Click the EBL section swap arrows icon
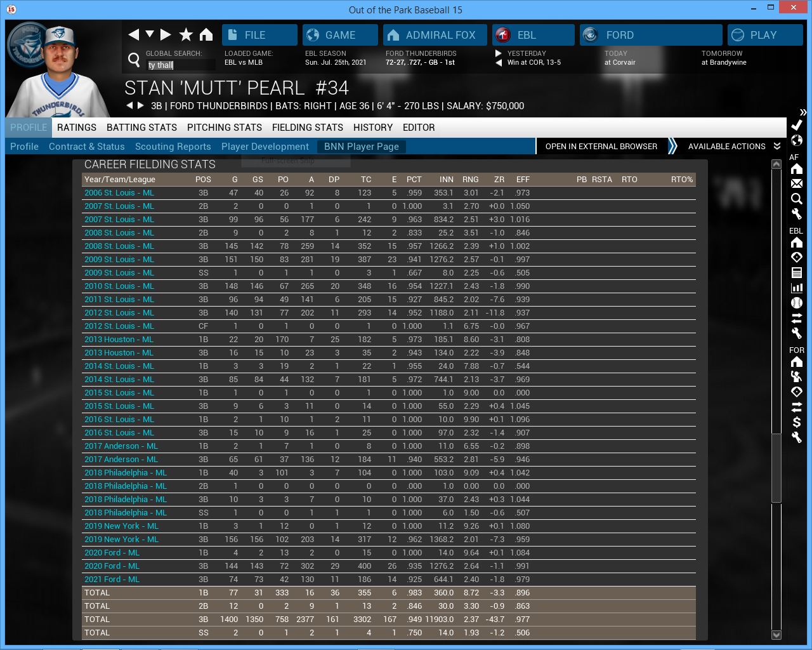 coord(797,318)
